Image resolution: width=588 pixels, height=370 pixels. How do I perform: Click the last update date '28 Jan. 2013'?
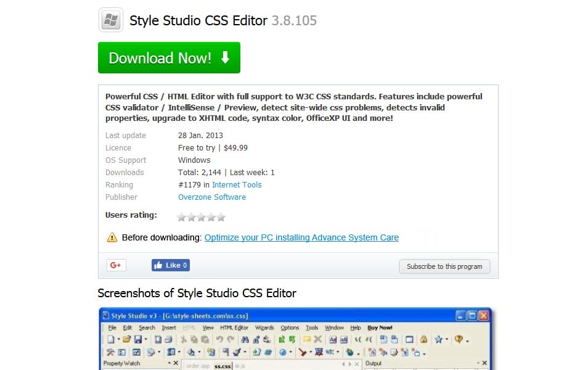201,136
